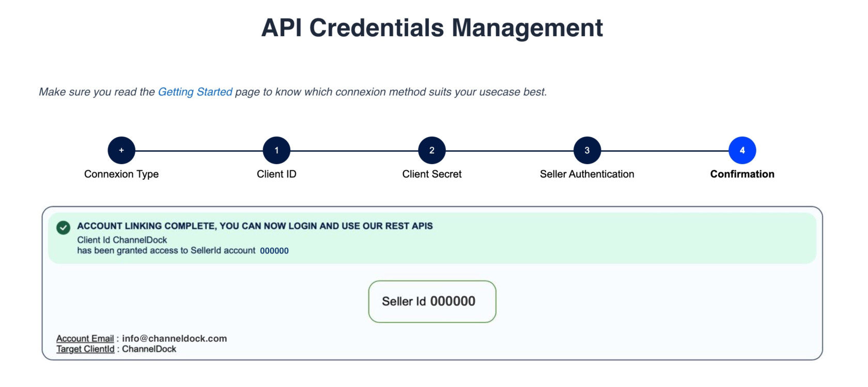Click the Client Id ChannelDock text
Image resolution: width=868 pixels, height=387 pixels.
coord(122,240)
